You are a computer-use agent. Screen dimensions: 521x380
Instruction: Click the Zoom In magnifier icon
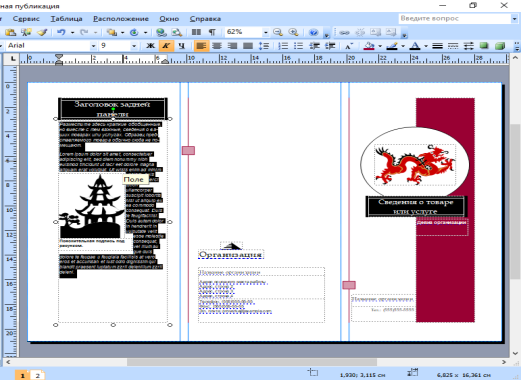293,32
